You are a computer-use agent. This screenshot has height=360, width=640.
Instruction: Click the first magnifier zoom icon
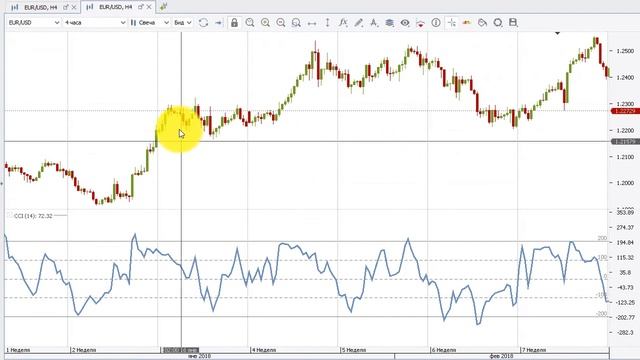click(x=250, y=23)
